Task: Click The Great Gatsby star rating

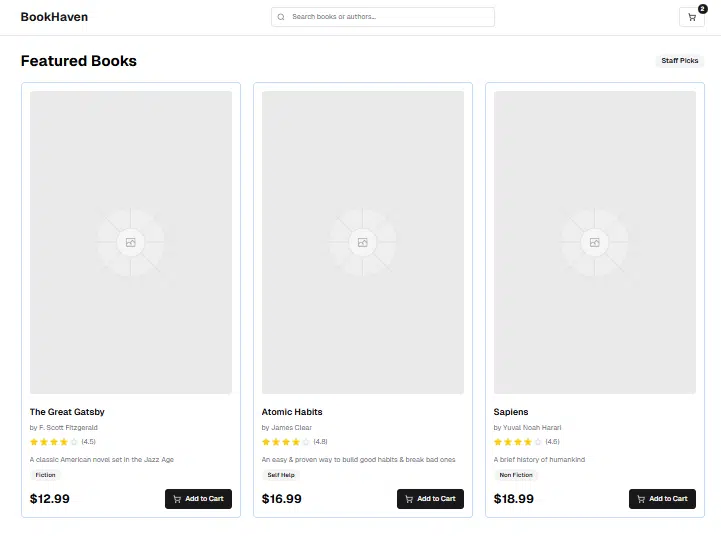Action: pos(54,442)
